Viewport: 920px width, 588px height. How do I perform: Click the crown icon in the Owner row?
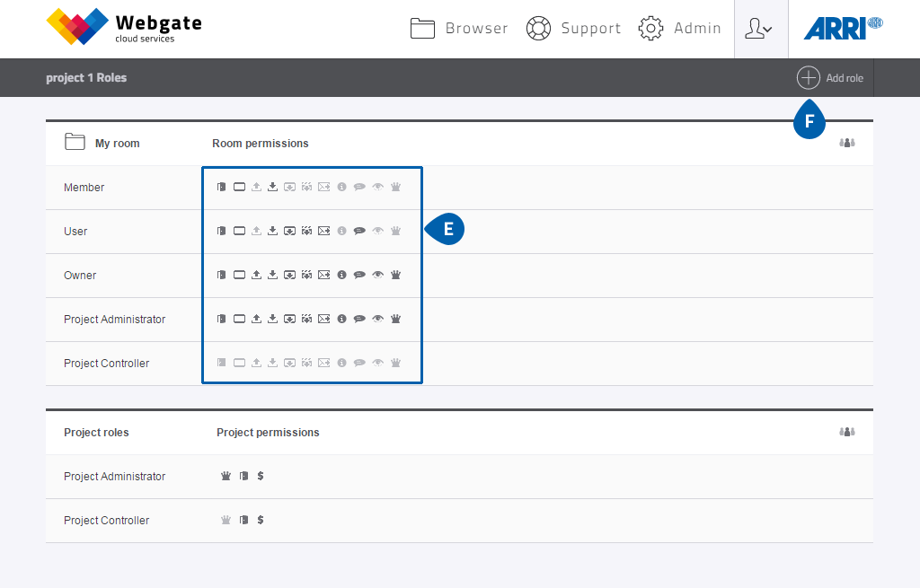(396, 275)
